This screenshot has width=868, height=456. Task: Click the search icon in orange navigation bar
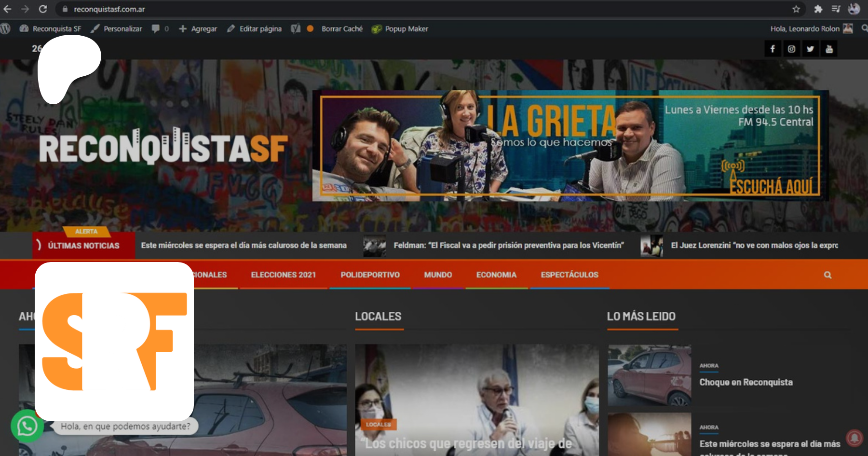click(827, 275)
